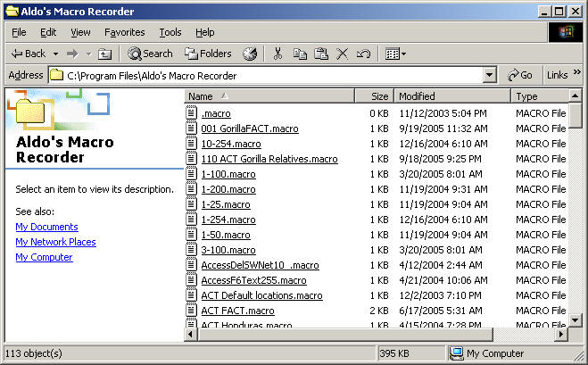The height and width of the screenshot is (365, 588).
Task: Click the Paste clipboard icon
Action: tap(321, 54)
